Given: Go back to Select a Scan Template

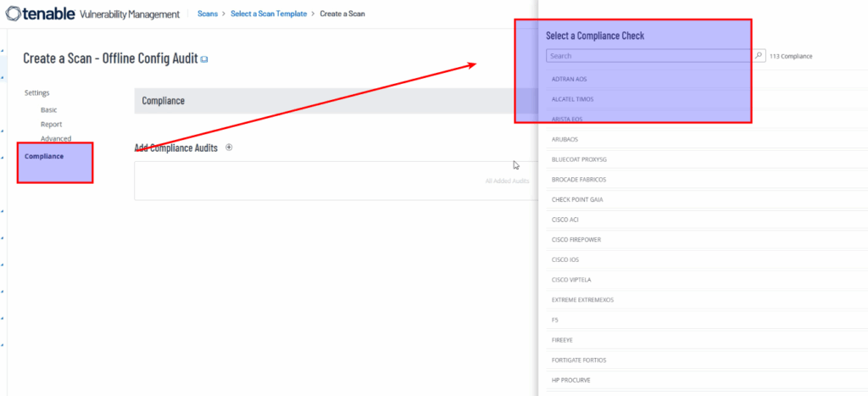Looking at the screenshot, I should (269, 14).
